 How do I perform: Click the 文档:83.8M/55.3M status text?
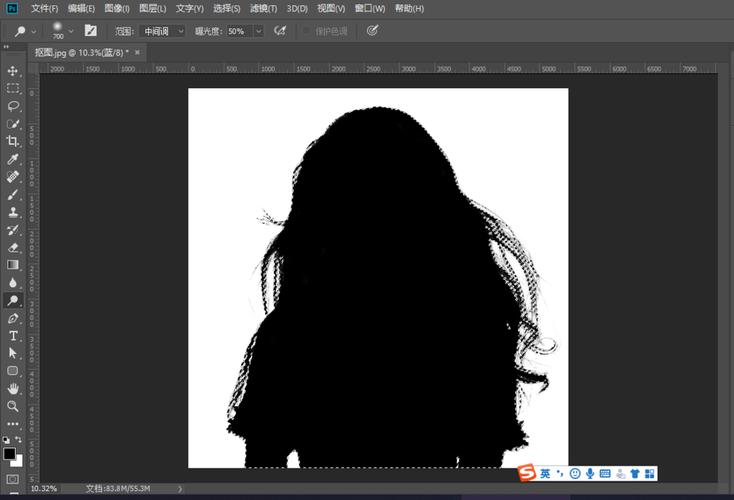118,489
